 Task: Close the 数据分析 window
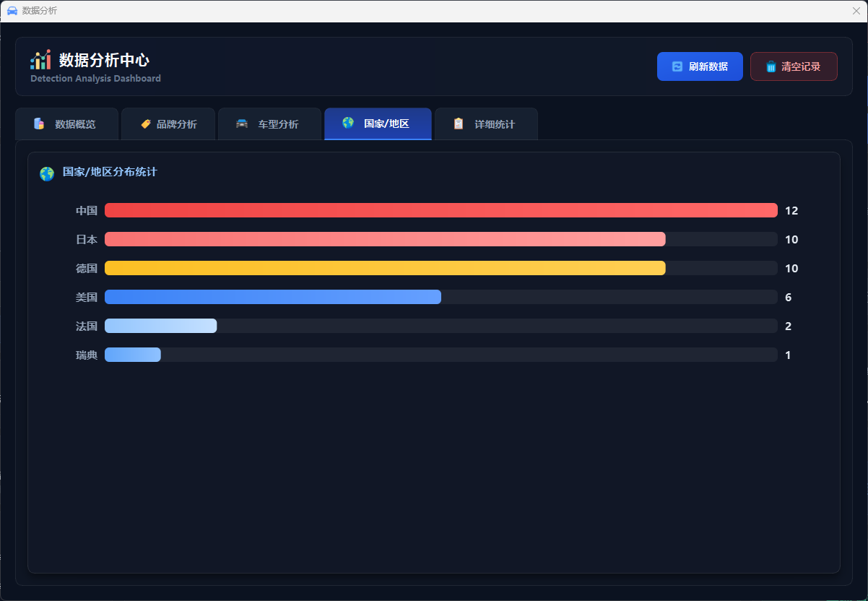point(856,11)
